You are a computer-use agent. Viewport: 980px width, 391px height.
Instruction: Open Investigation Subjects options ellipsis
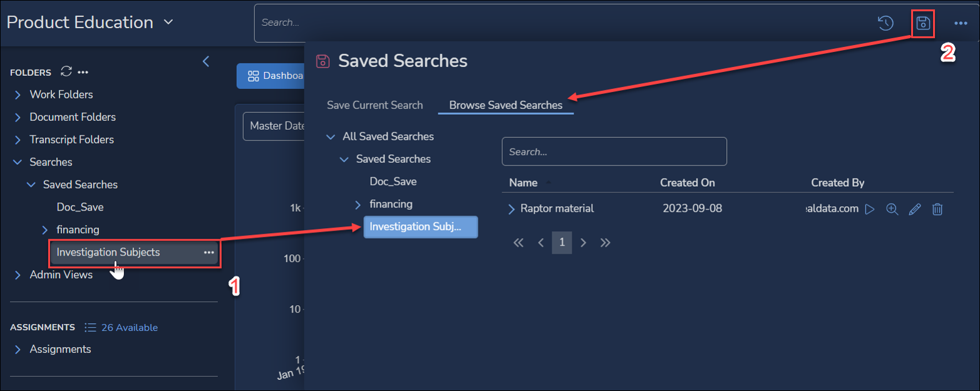[x=209, y=253]
